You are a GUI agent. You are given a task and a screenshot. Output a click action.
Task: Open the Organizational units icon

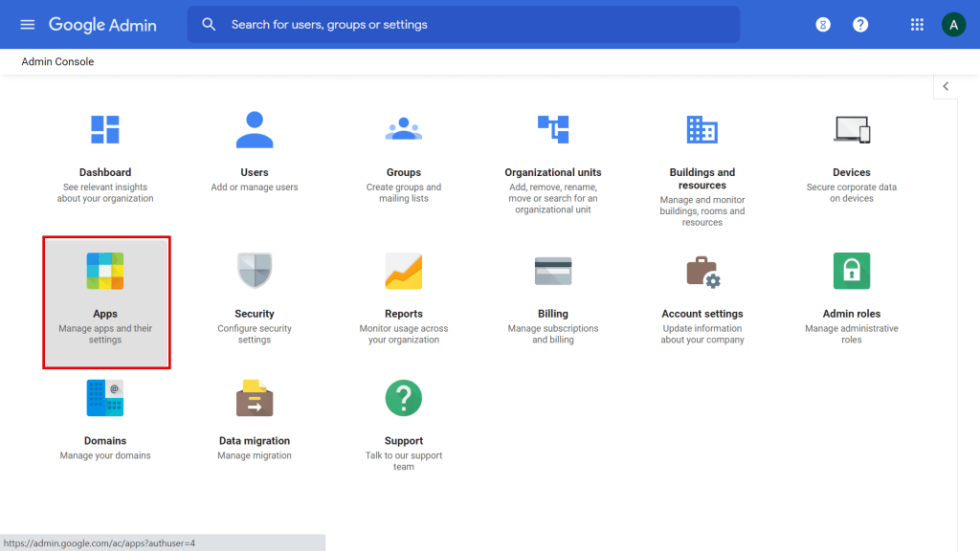553,129
